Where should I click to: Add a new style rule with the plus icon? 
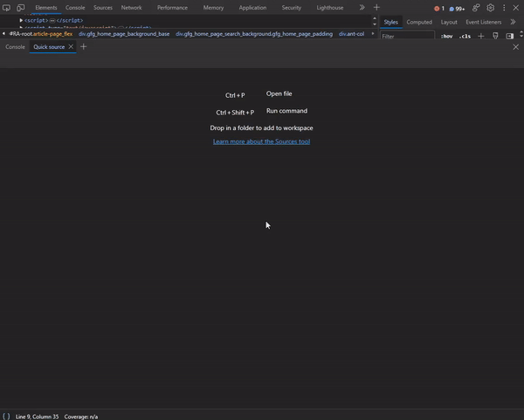[x=481, y=36]
